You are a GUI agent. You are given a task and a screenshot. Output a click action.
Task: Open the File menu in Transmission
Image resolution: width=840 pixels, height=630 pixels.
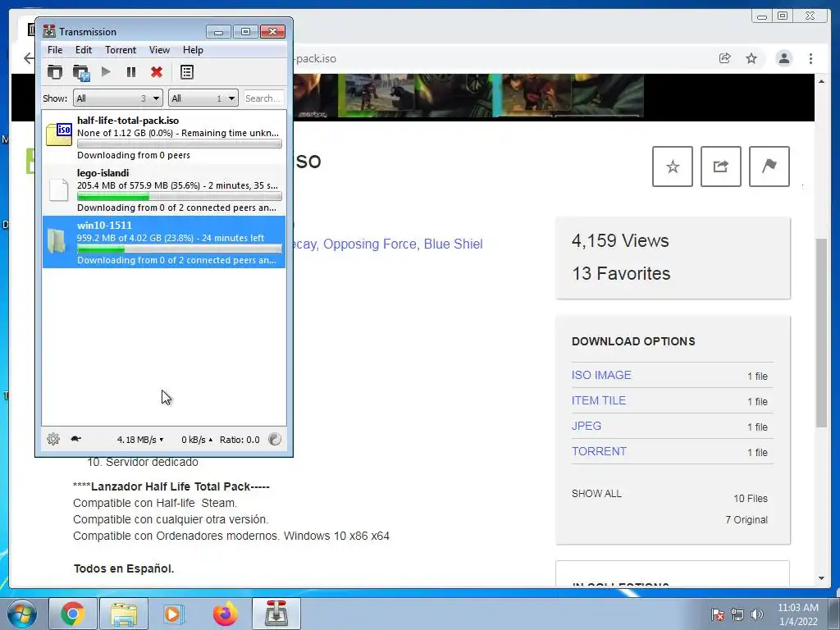pyautogui.click(x=55, y=50)
